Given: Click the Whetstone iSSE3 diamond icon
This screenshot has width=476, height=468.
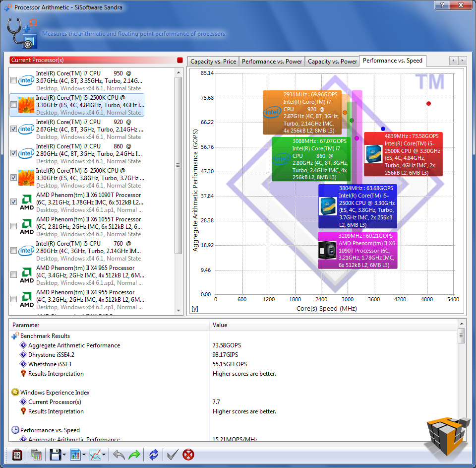Looking at the screenshot, I should pyautogui.click(x=23, y=364).
